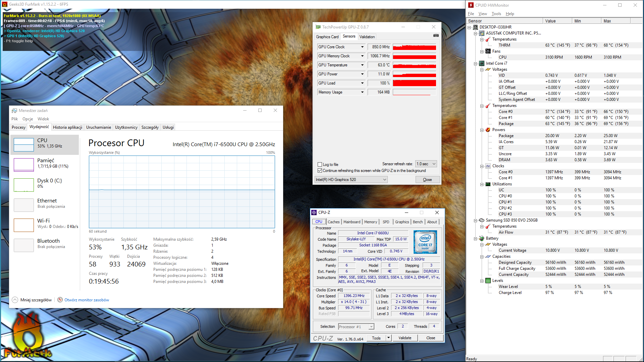Click the CPU-Z Close button
644x362 pixels.
click(x=431, y=338)
